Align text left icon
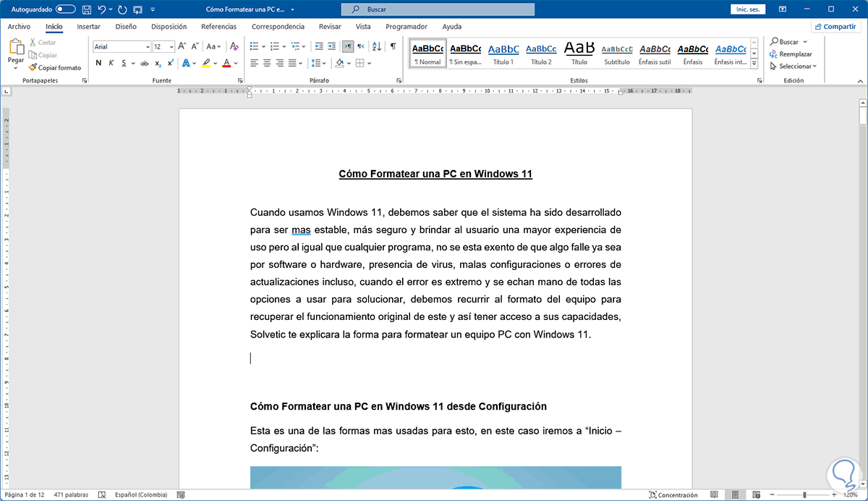 (255, 63)
